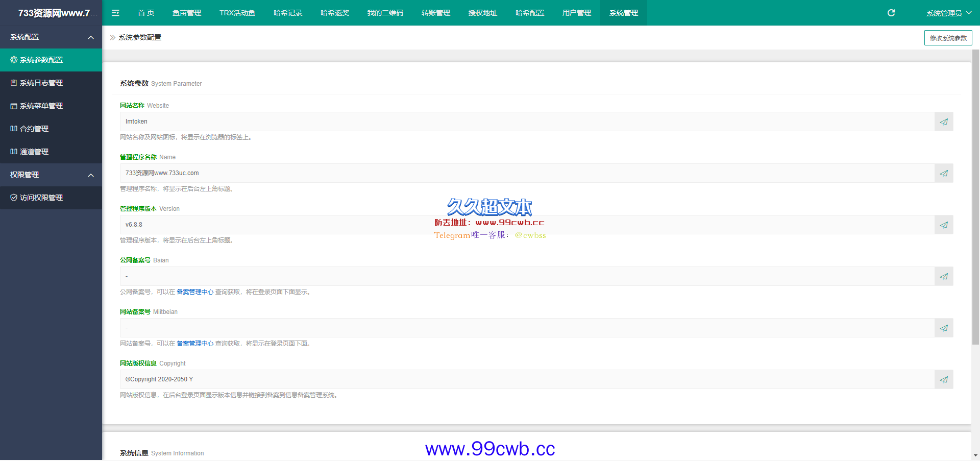Toggle sidebar collapse hamburger icon
The image size is (980, 461).
pyautogui.click(x=115, y=13)
